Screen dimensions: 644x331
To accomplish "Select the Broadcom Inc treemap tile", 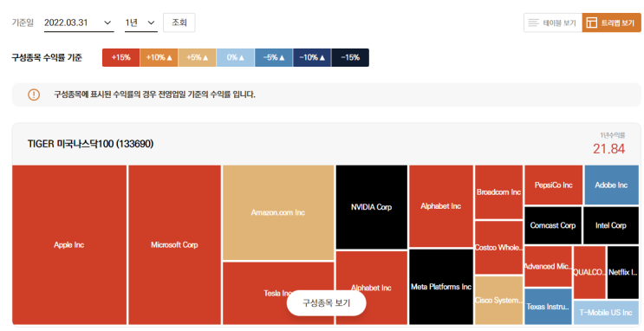I will point(498,192).
